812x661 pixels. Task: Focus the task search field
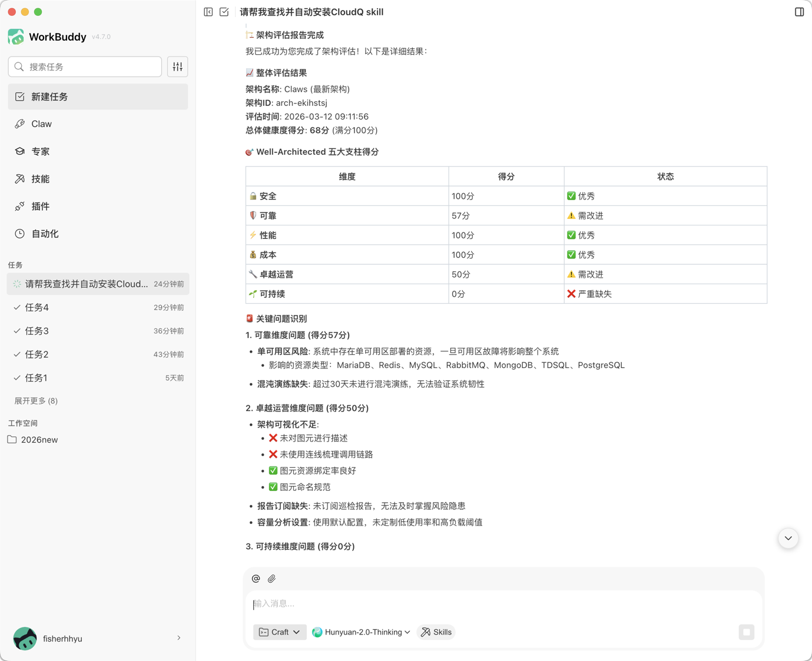click(x=85, y=67)
